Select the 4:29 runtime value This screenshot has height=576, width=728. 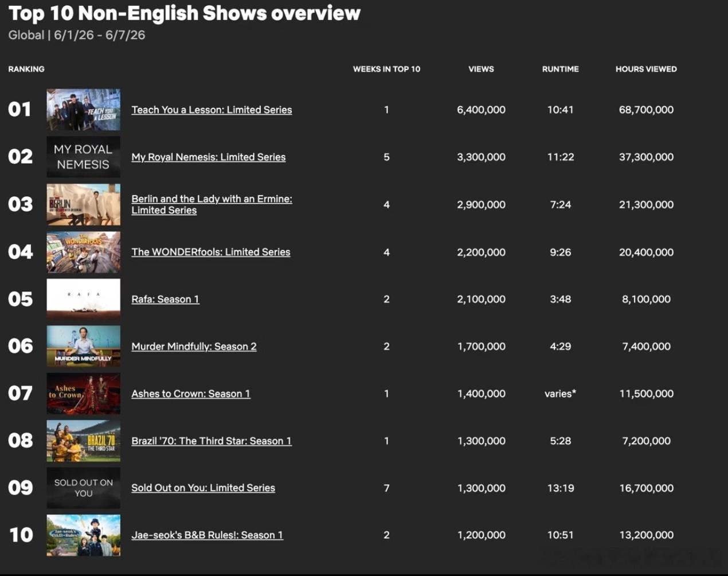tap(560, 346)
